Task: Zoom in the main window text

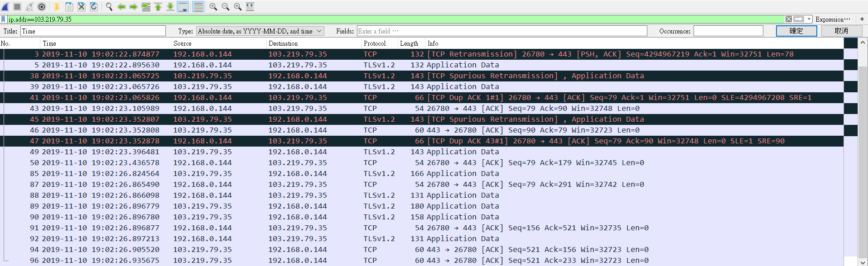Action: [213, 7]
